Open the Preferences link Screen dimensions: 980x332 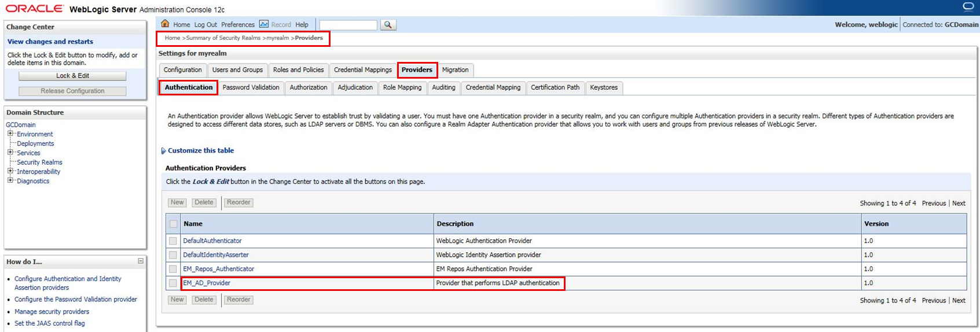click(238, 25)
